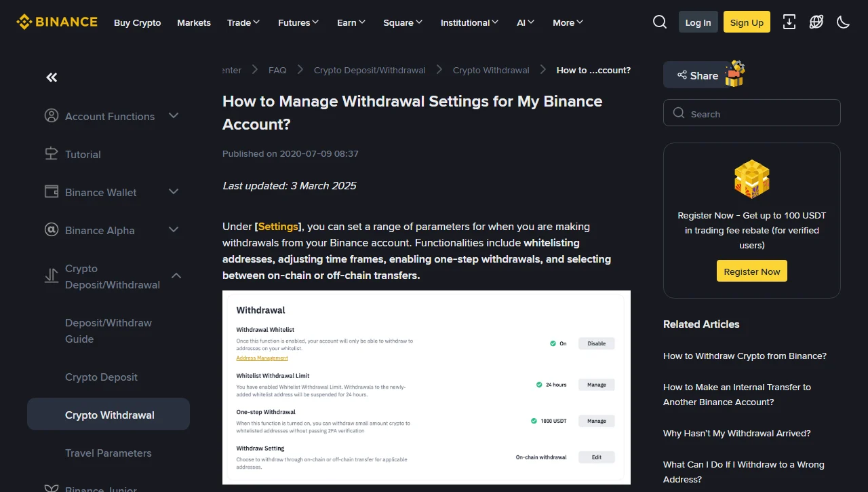Open the Institutional dropdown menu
Image resolution: width=868 pixels, height=492 pixels.
[469, 22]
